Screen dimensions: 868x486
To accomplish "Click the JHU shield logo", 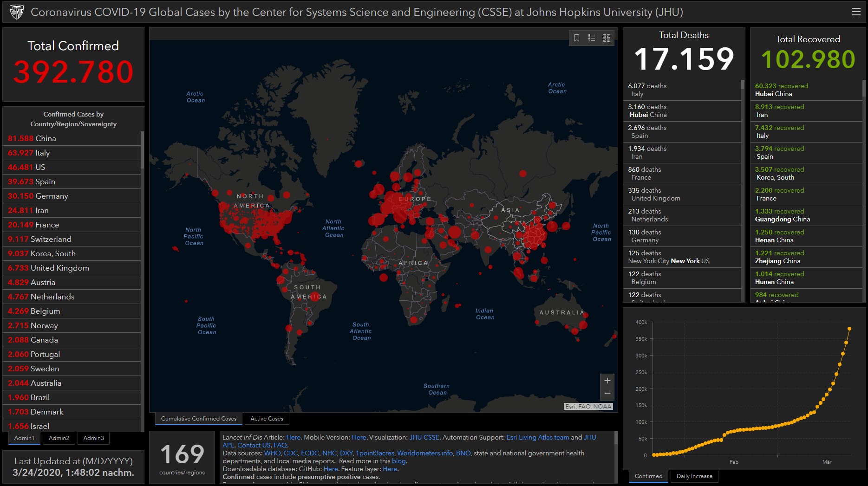I will [17, 12].
